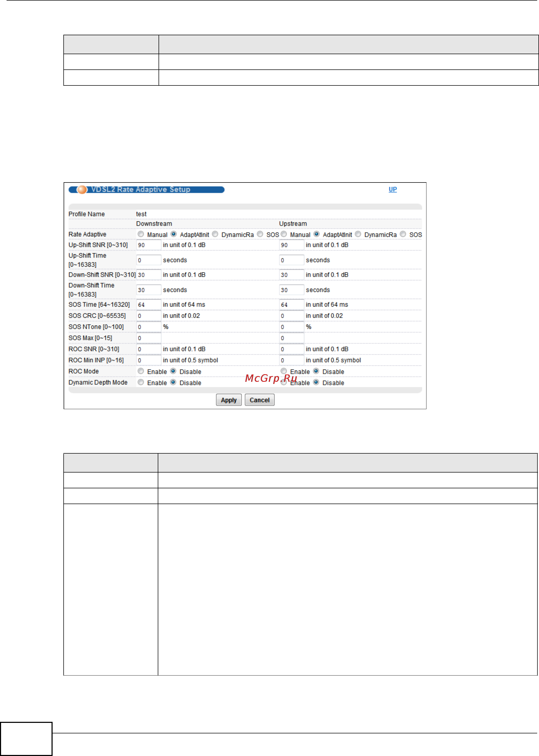Select Downstream Manual rate adaptive option

pyautogui.click(x=141, y=234)
